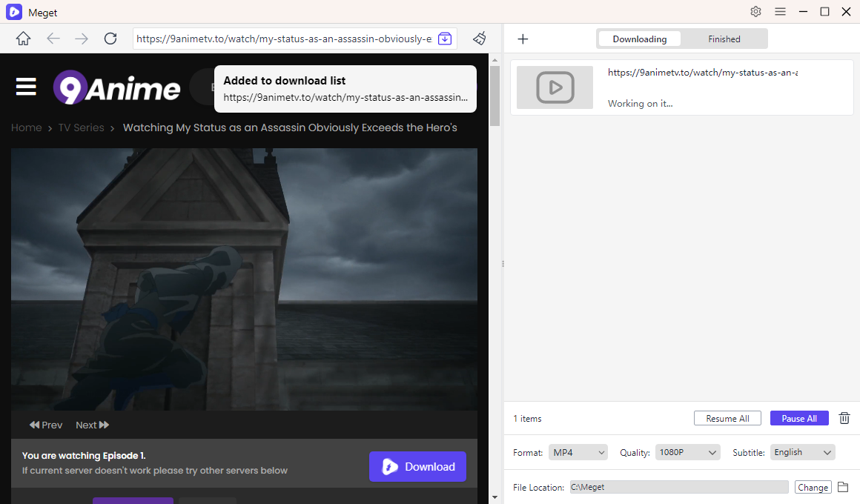
Task: Open the download folder icon
Action: pos(842,487)
